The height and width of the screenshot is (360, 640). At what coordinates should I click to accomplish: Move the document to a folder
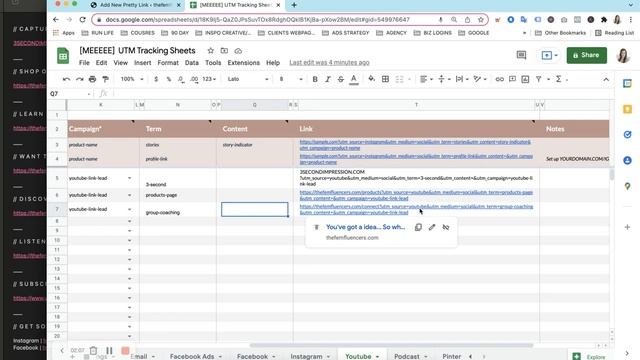click(224, 51)
